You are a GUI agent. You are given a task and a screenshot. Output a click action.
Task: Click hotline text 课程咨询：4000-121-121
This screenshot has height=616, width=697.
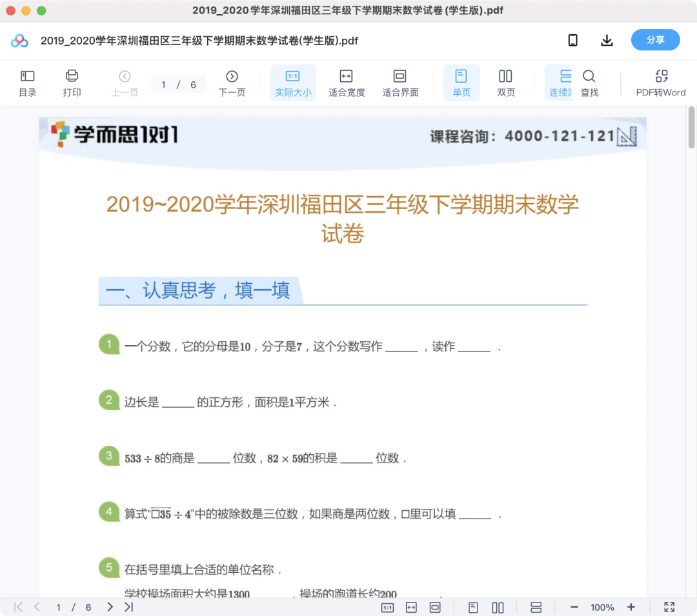(x=522, y=136)
